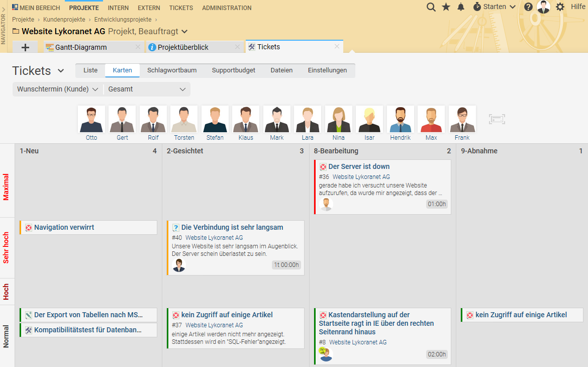The width and height of the screenshot is (588, 367).
Task: Open ticket 'Die Verbindung ist sehr langsam'
Action: (232, 227)
